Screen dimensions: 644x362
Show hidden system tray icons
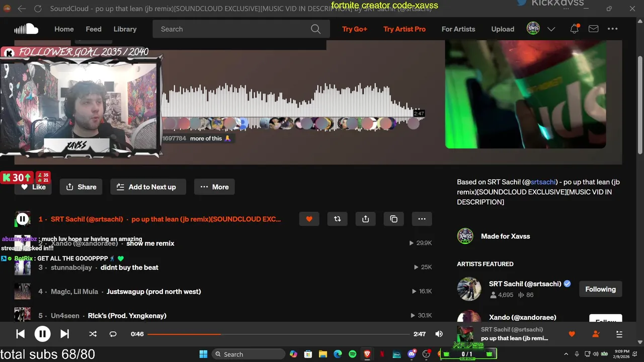tap(566, 354)
